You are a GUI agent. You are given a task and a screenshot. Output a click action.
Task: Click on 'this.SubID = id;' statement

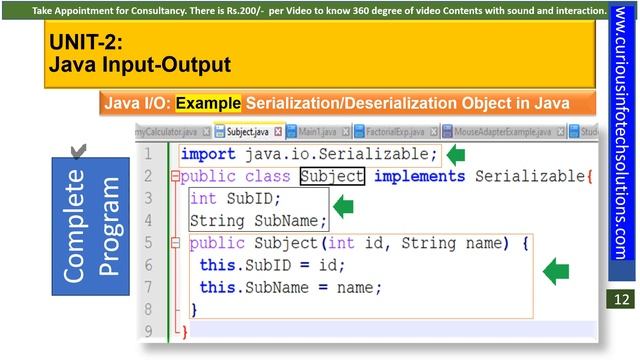tap(272, 266)
